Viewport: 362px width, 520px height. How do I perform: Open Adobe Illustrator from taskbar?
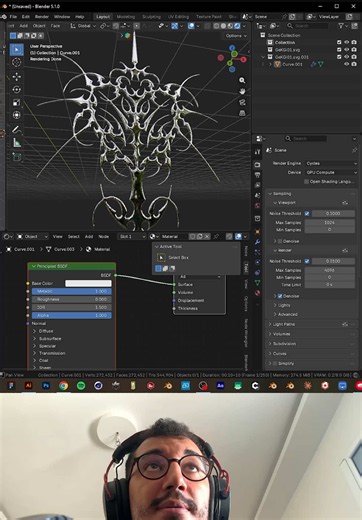[x=29, y=386]
